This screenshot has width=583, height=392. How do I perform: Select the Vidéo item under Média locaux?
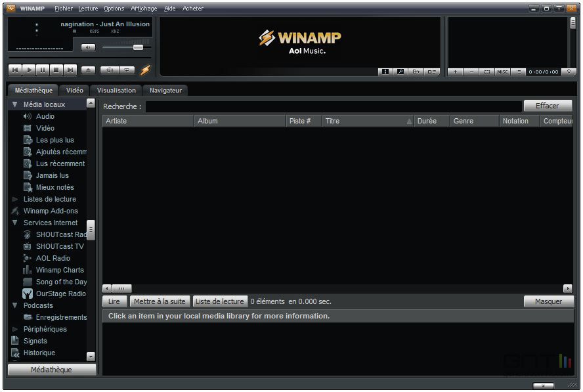45,128
